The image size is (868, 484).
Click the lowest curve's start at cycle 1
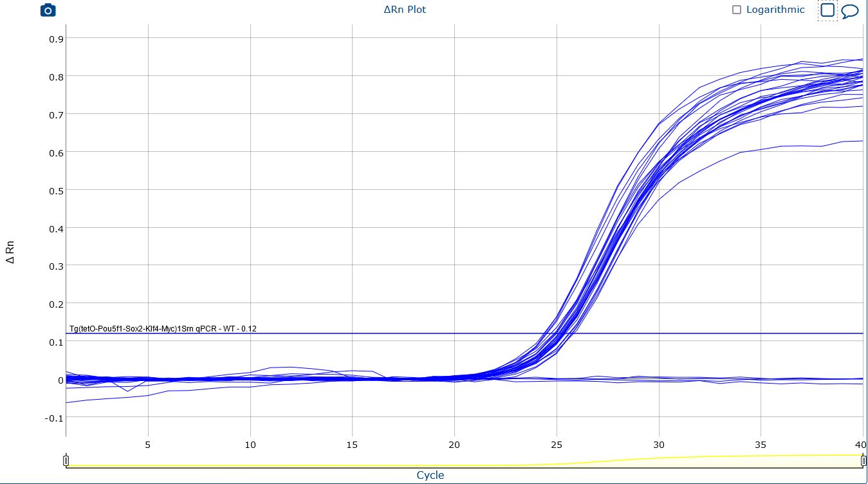point(67,402)
